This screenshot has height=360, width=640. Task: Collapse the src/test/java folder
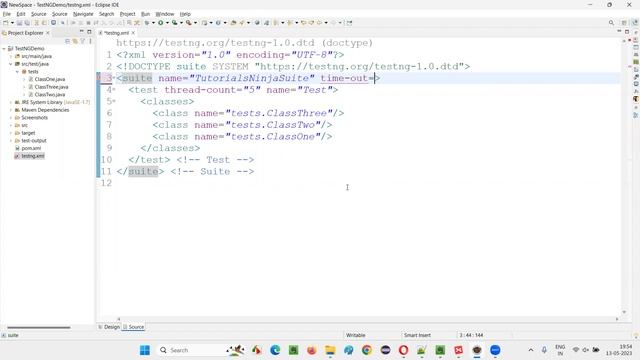coord(11,64)
